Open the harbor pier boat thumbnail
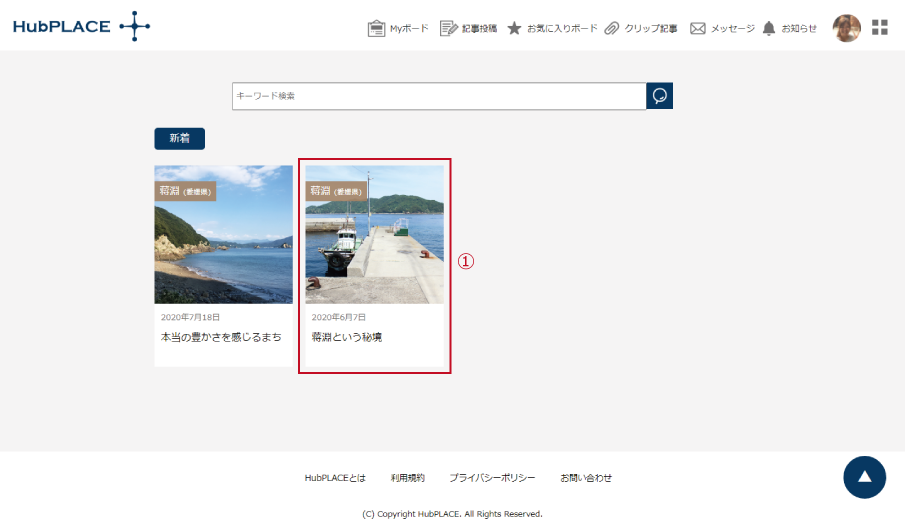The width and height of the screenshot is (905, 524). 375,234
